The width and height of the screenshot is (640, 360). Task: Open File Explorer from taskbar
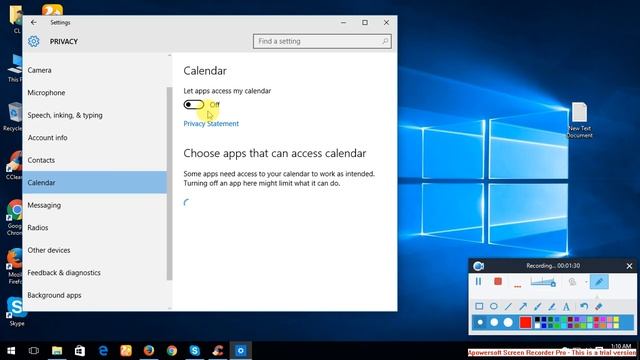point(57,351)
